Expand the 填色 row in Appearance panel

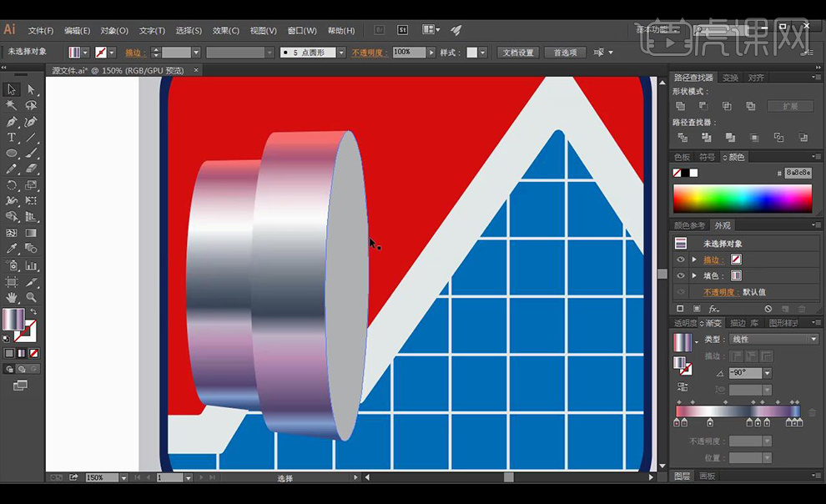(694, 275)
